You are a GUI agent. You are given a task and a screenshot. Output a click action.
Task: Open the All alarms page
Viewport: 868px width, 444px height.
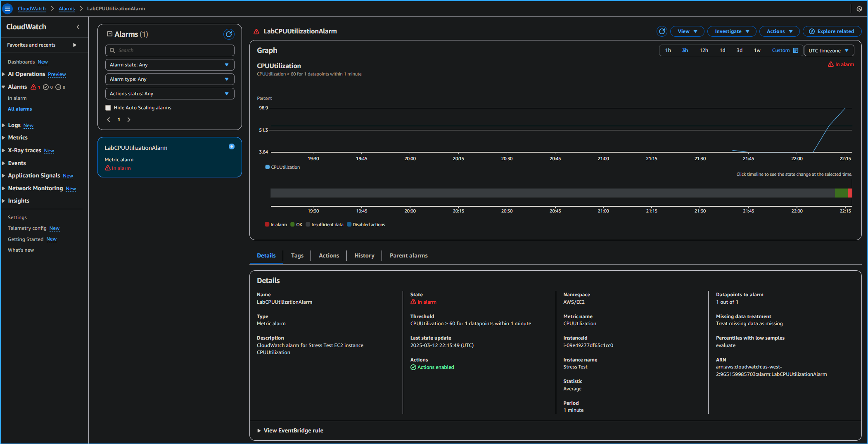[19, 109]
